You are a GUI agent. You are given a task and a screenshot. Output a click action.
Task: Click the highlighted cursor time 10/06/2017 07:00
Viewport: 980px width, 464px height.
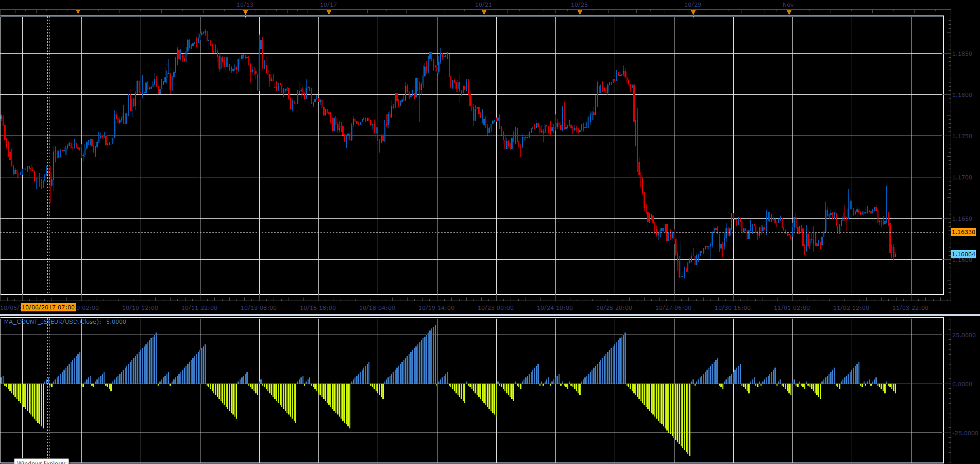point(48,307)
